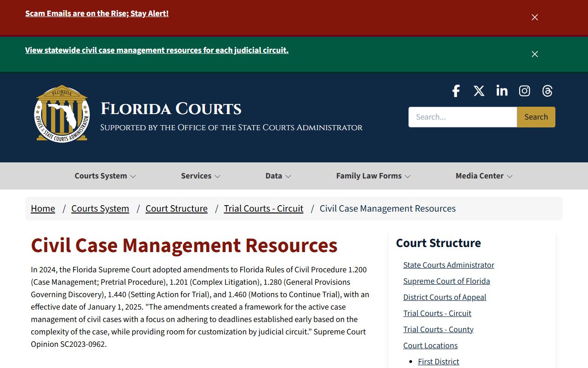Expand the Data menu
Screen dimensions: 588x368
278,176
